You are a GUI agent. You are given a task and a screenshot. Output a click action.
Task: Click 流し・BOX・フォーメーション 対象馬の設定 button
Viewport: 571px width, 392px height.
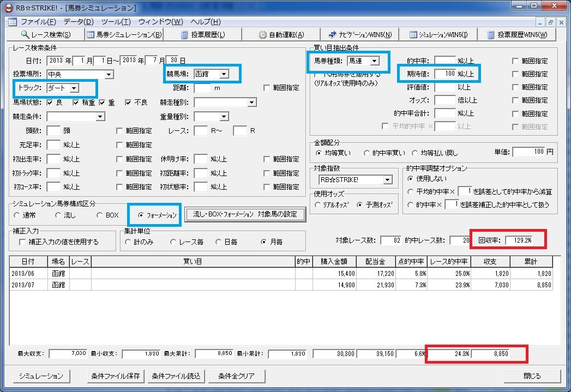[x=245, y=214]
